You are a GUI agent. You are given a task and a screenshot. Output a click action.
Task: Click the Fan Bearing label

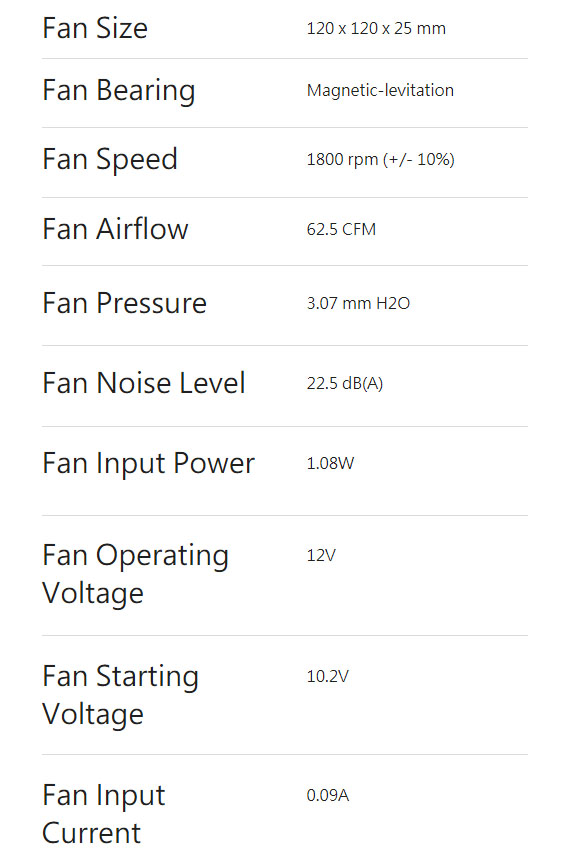click(x=119, y=91)
